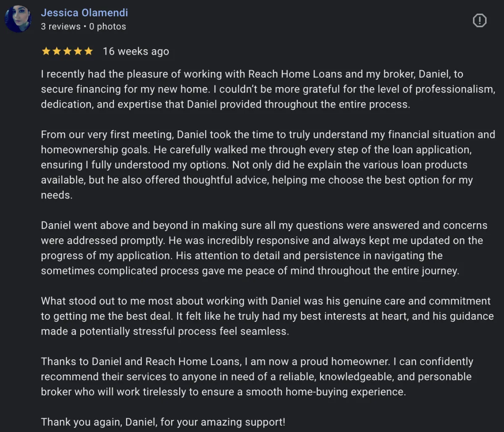Open the Jessica Olamendi reviewer name link

tap(84, 13)
